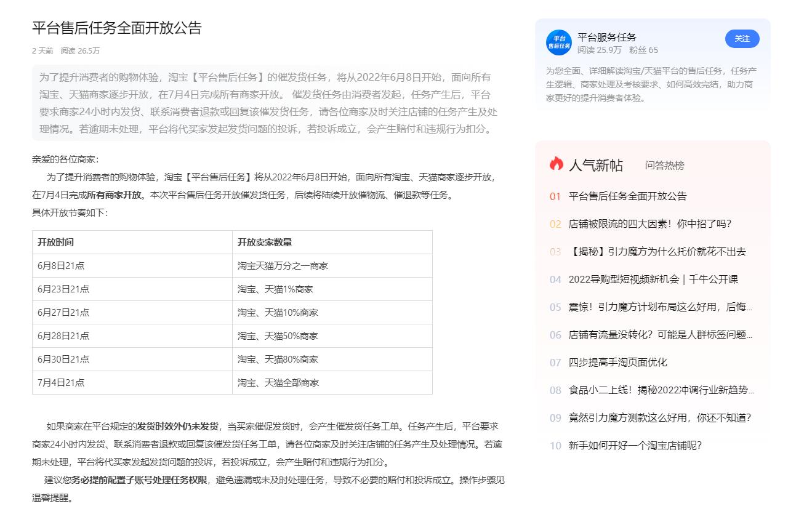Open post 食品小二上线 about 冲调行业新趋势
The image size is (812, 514).
tap(659, 390)
